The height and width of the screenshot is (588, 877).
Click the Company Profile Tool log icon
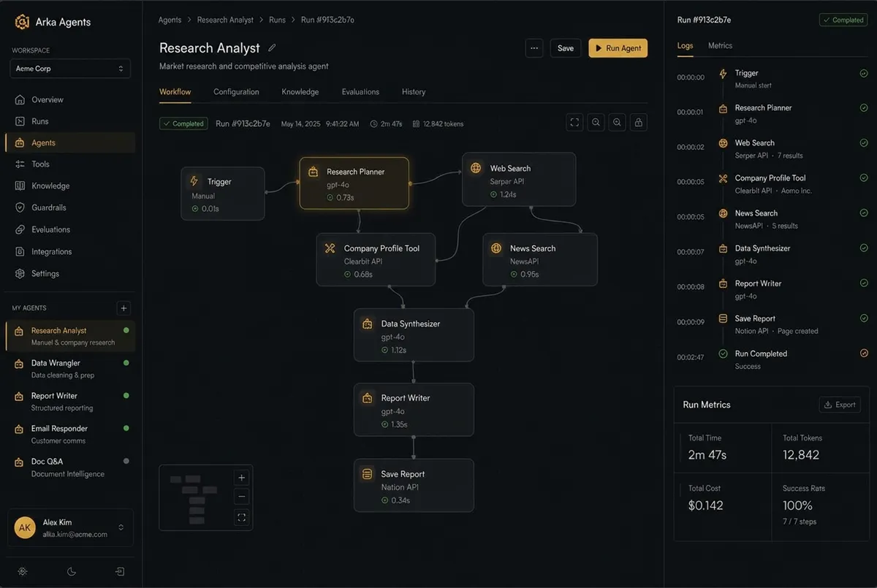(x=723, y=178)
